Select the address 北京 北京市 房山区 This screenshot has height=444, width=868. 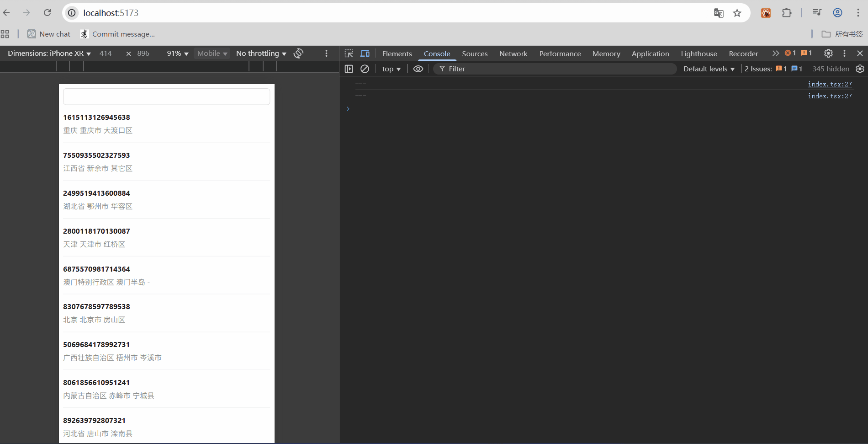click(x=94, y=320)
